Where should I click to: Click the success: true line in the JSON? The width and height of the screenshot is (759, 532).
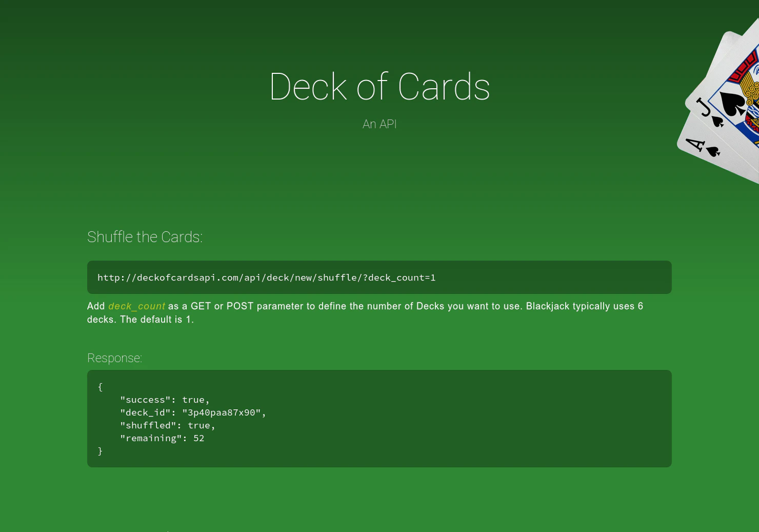(x=165, y=400)
